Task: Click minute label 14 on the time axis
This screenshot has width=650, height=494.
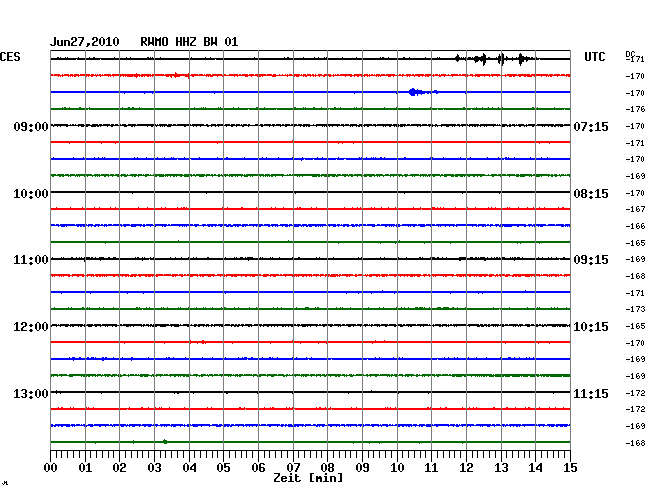Action: coord(535,468)
